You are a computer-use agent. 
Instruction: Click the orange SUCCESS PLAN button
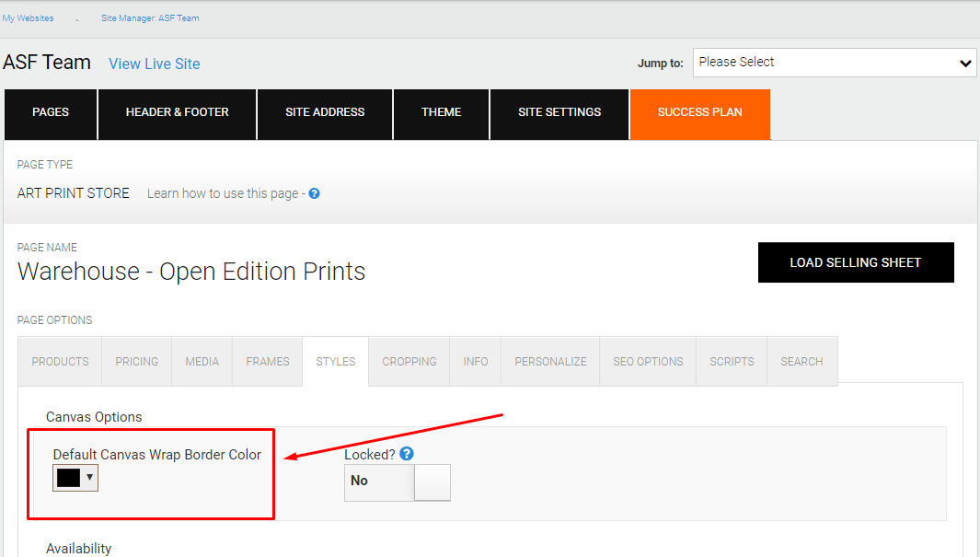[699, 112]
